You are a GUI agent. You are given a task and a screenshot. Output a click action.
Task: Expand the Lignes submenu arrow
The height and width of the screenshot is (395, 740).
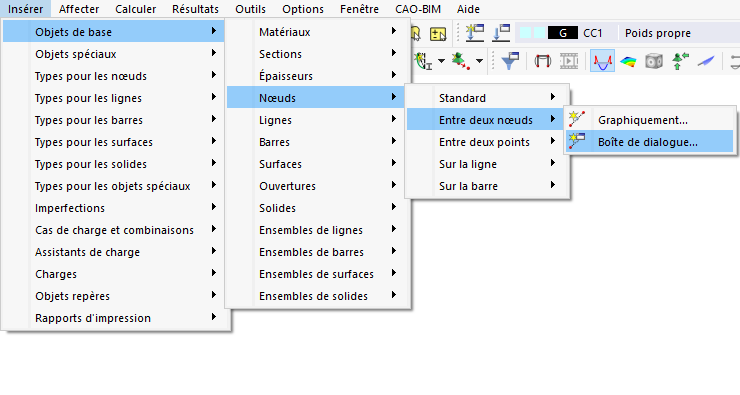[x=394, y=119]
